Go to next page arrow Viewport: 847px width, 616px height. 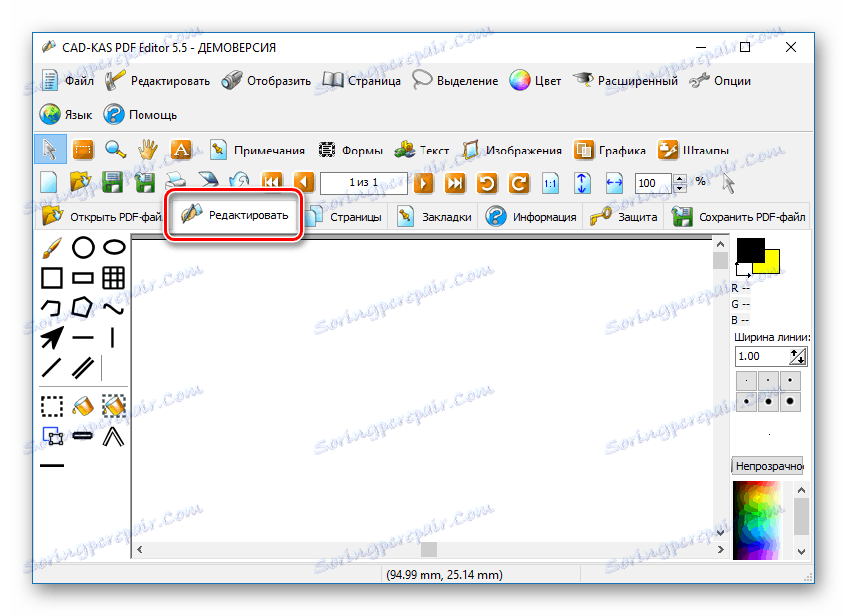[423, 183]
